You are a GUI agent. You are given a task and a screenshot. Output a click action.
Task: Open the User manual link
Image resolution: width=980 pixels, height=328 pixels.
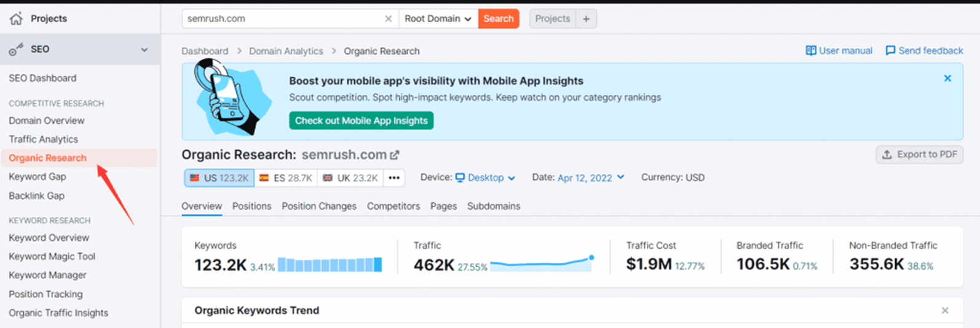(839, 50)
